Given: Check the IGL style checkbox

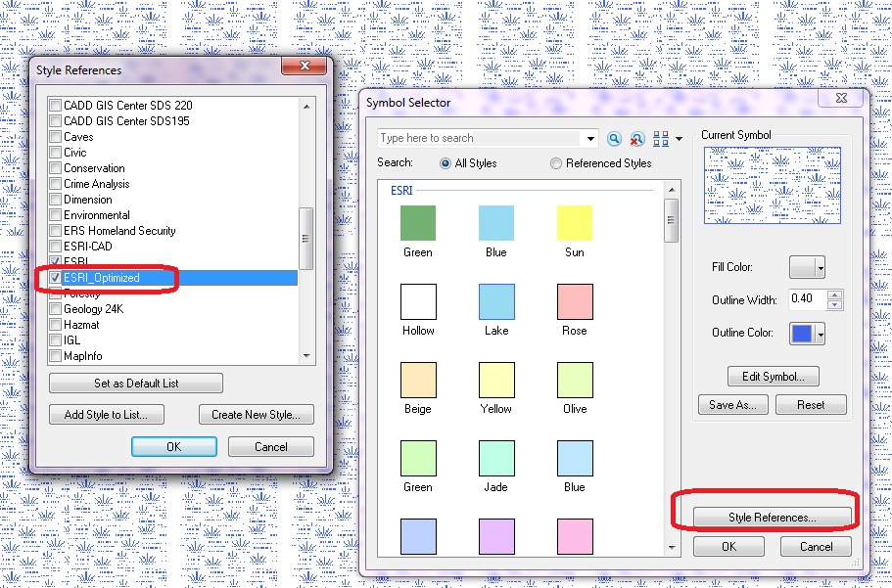Looking at the screenshot, I should point(55,340).
